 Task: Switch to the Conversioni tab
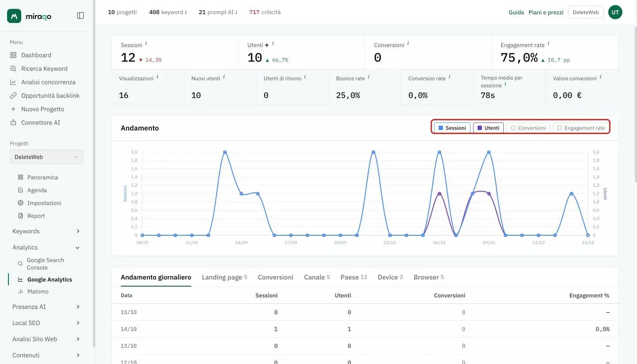coord(276,277)
